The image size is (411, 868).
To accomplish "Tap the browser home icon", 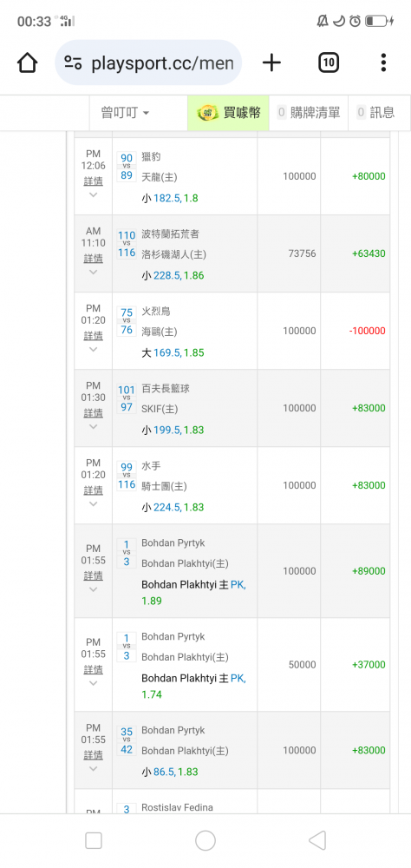I will click(27, 62).
